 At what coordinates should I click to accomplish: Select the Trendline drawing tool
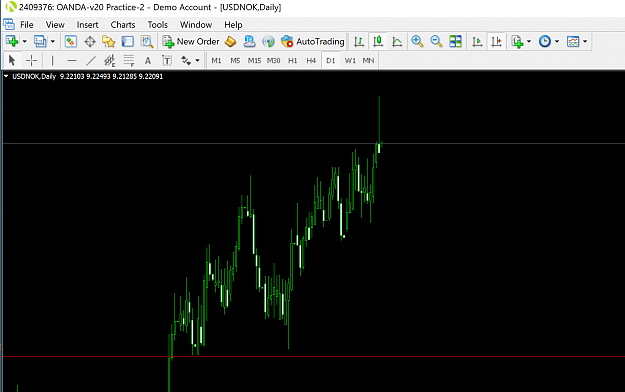[x=91, y=61]
